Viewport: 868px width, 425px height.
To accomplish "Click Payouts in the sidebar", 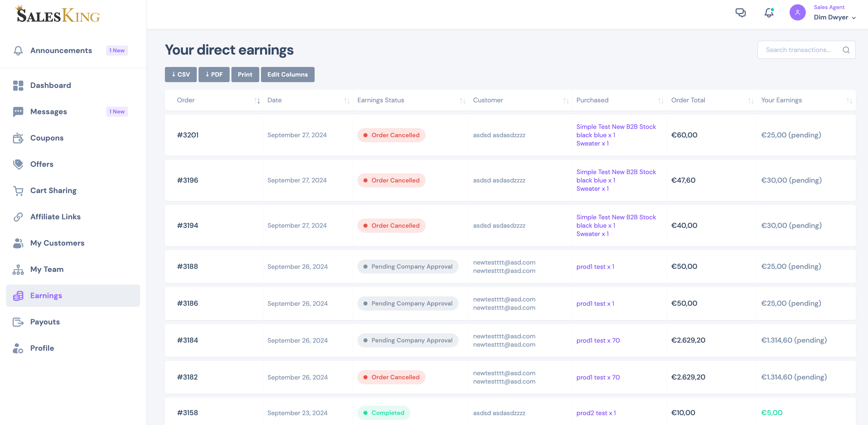I will [x=45, y=321].
